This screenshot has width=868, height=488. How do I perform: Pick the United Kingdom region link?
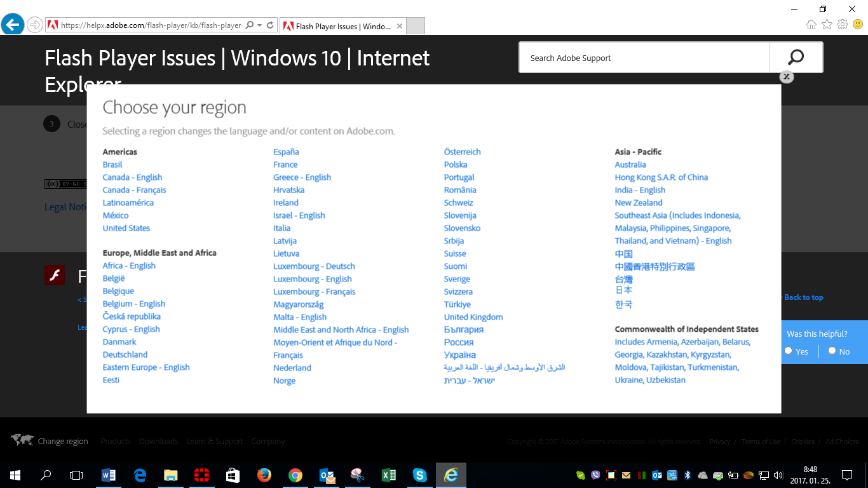tap(473, 317)
